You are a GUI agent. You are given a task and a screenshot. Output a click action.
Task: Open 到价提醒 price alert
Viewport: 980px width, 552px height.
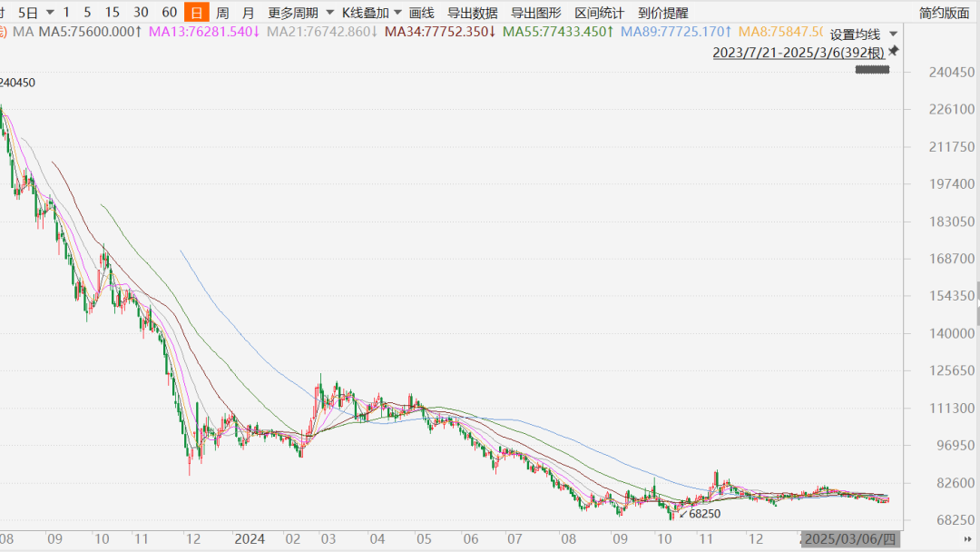click(x=662, y=13)
